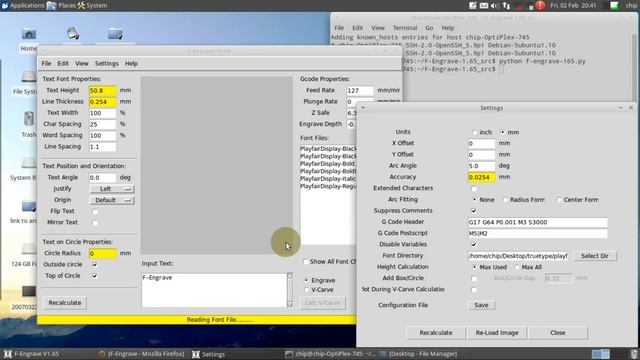640x360 pixels.
Task: Open the Origin dropdown
Action: pyautogui.click(x=112, y=200)
